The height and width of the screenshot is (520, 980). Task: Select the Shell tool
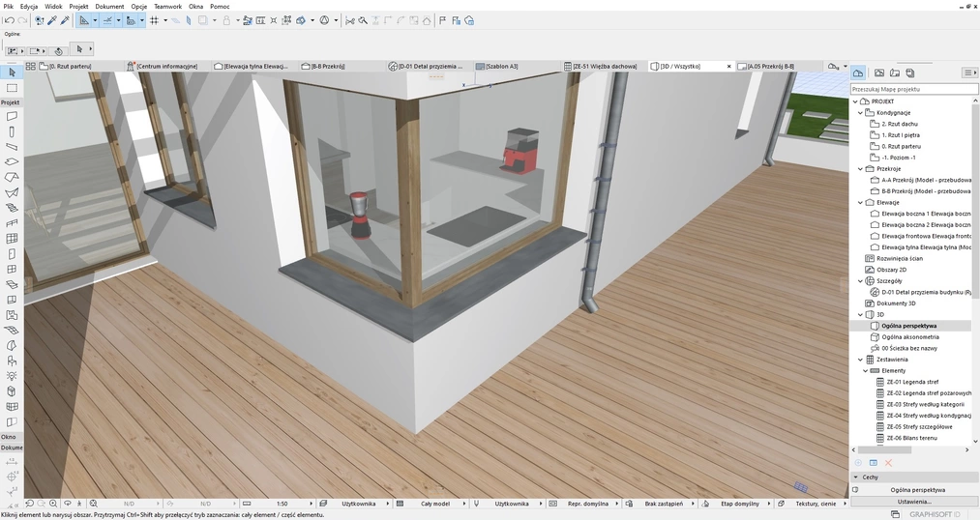click(12, 193)
